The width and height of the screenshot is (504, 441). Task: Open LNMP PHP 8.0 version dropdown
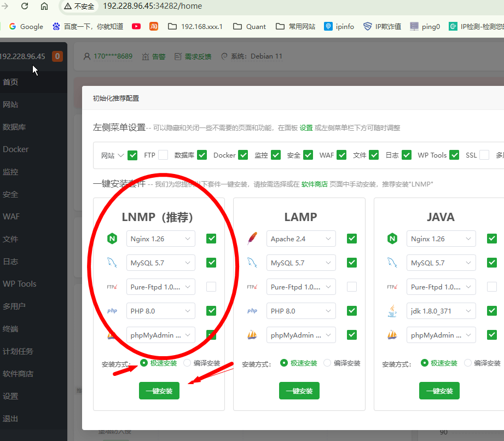click(161, 311)
